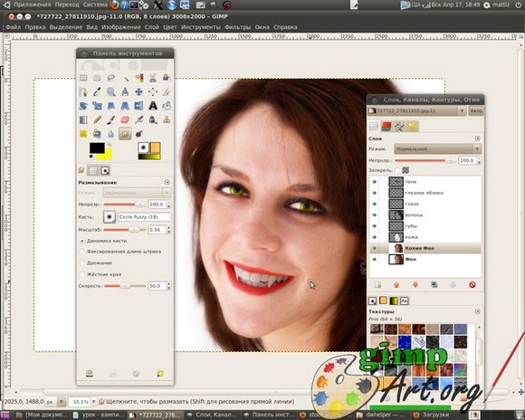Screen dimensions: 525x420
Task: Open the 'Фильтры' menu
Action: 237,27
